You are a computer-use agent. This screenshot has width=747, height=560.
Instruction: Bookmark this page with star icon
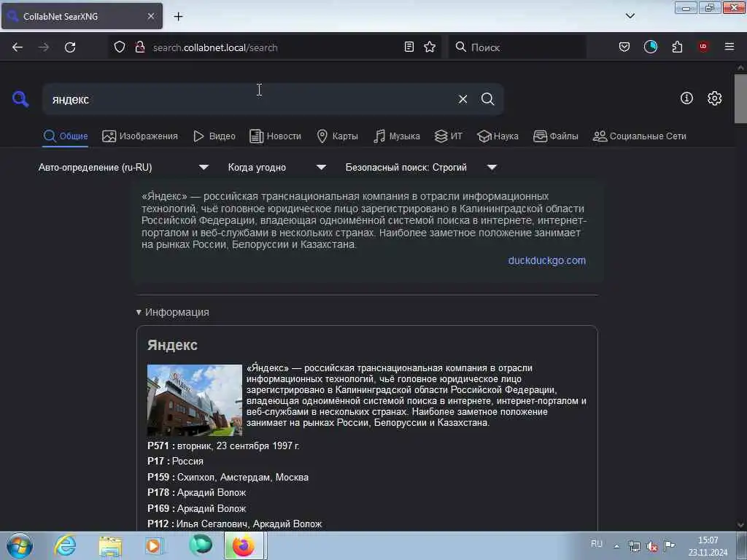pos(430,47)
